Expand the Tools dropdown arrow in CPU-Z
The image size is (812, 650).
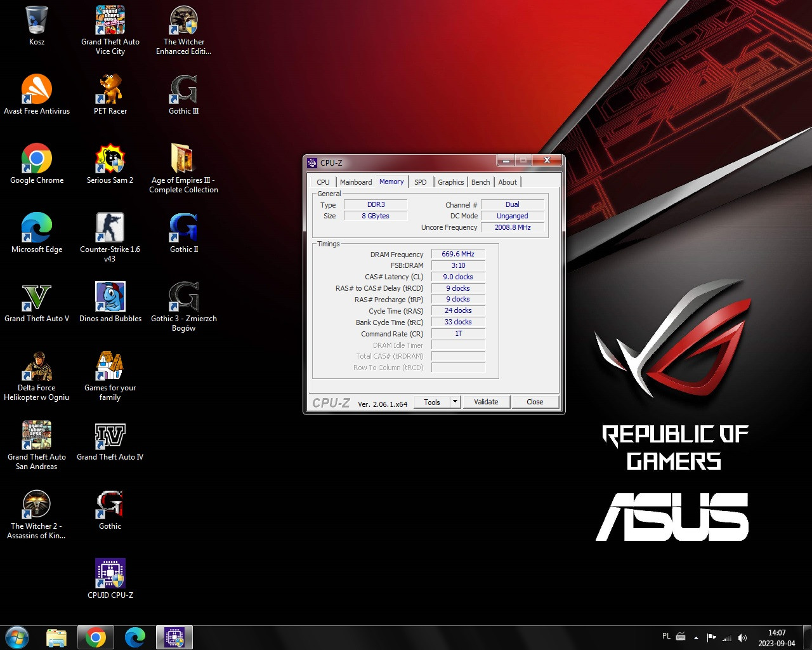455,402
